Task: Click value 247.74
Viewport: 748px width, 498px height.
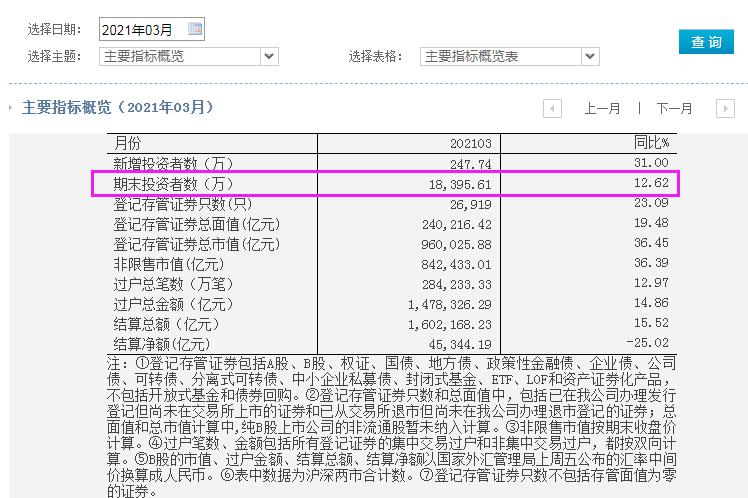Action: pos(470,165)
